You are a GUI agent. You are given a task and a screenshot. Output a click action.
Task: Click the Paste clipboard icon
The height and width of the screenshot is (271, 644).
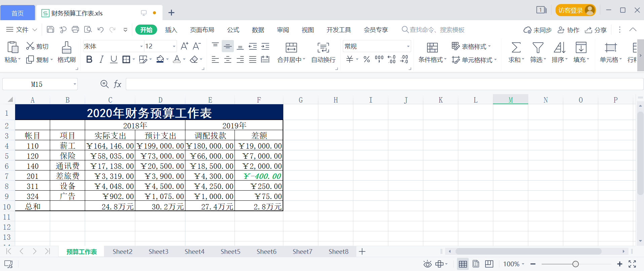13,47
